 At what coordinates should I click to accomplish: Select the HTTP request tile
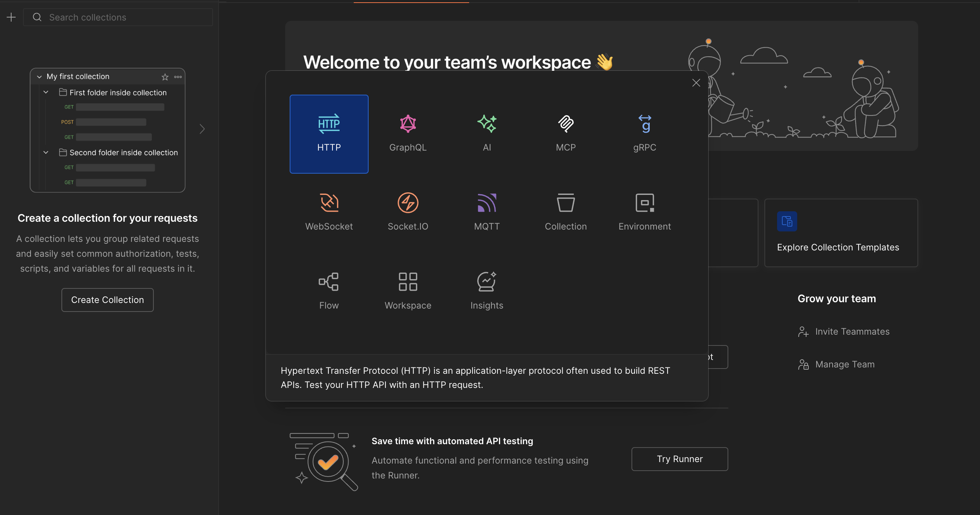click(329, 134)
